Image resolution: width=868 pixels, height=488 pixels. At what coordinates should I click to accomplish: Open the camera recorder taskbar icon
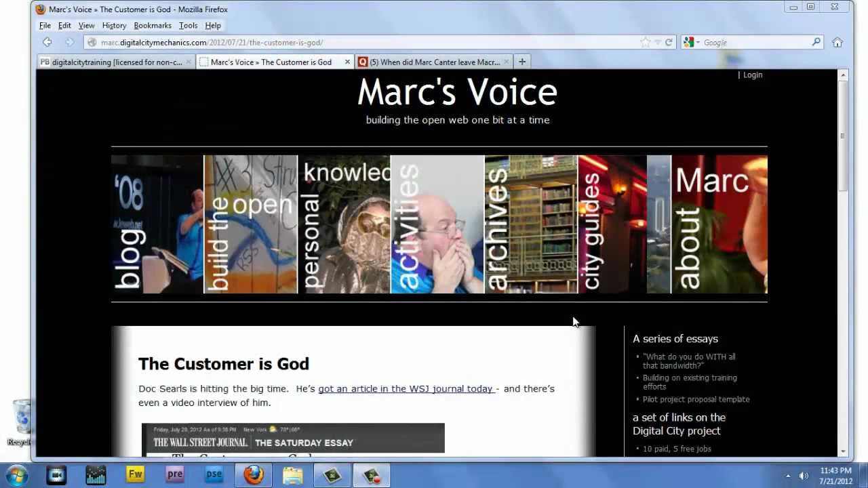(56, 474)
